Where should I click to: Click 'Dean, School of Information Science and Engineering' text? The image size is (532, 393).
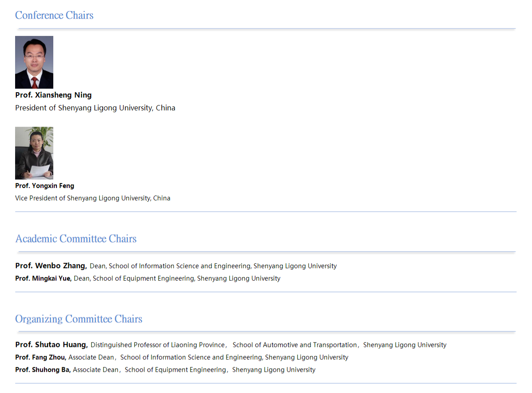[x=171, y=266]
